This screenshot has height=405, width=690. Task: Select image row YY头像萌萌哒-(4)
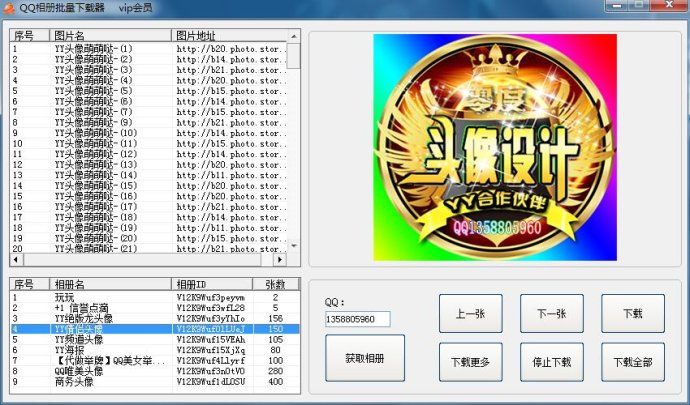click(149, 81)
